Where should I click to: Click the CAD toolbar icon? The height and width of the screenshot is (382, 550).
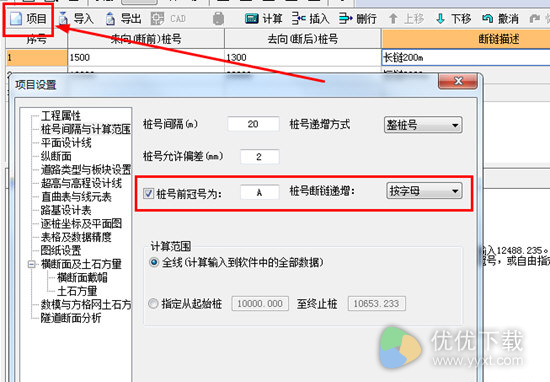[157, 19]
